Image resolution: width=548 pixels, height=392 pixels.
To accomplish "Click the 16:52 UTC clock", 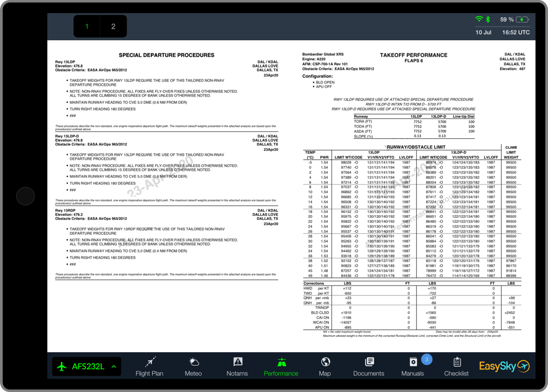I will coord(516,32).
